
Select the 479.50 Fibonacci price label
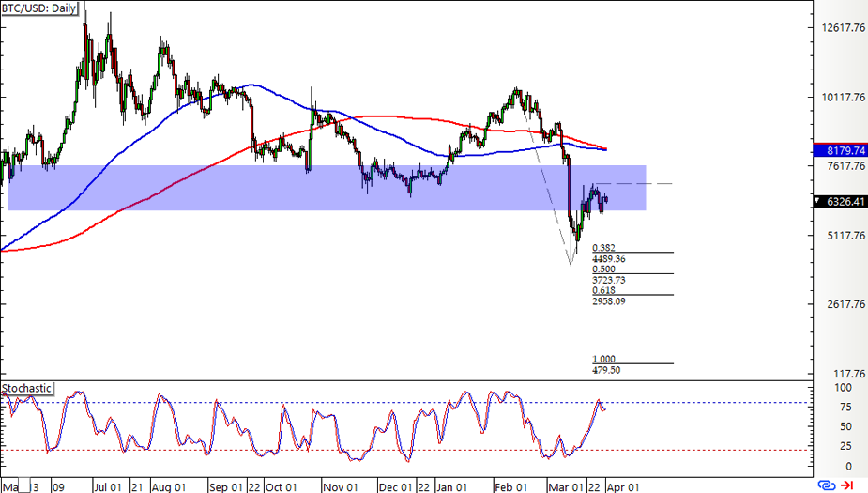(x=606, y=370)
